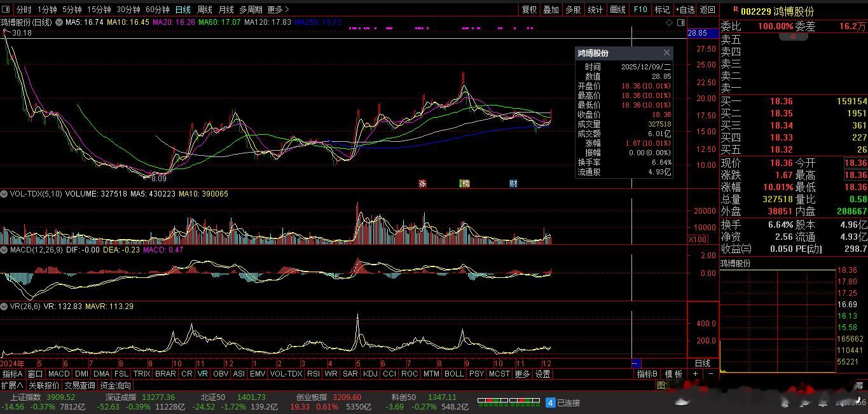Click the 复权 button
This screenshot has height=414, width=868.
click(529, 10)
